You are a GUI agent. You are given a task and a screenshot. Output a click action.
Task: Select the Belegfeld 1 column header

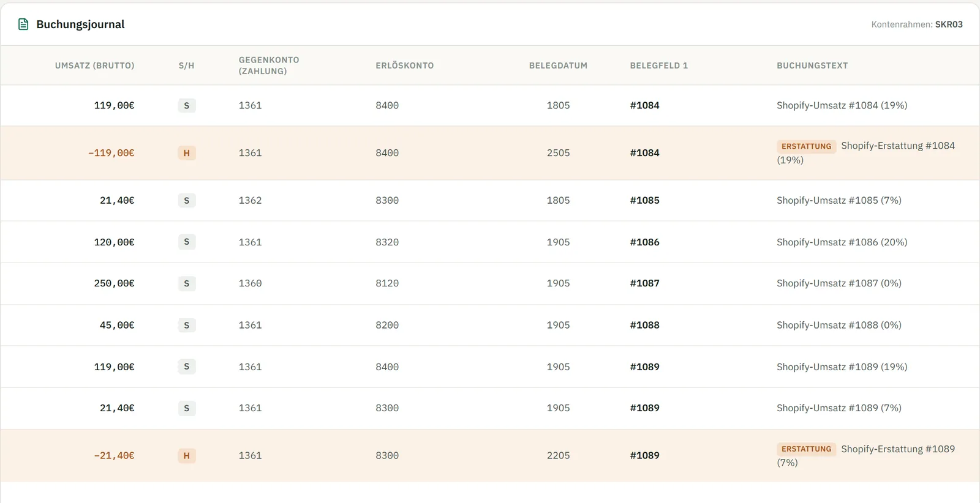pos(659,65)
